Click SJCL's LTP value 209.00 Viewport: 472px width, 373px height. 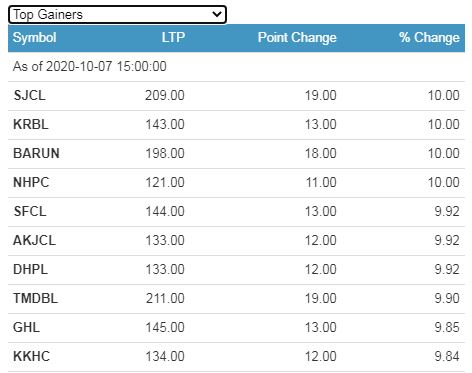(165, 96)
